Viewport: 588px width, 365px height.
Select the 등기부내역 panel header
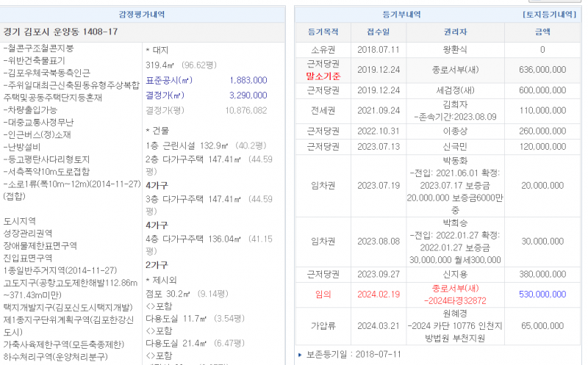(401, 14)
